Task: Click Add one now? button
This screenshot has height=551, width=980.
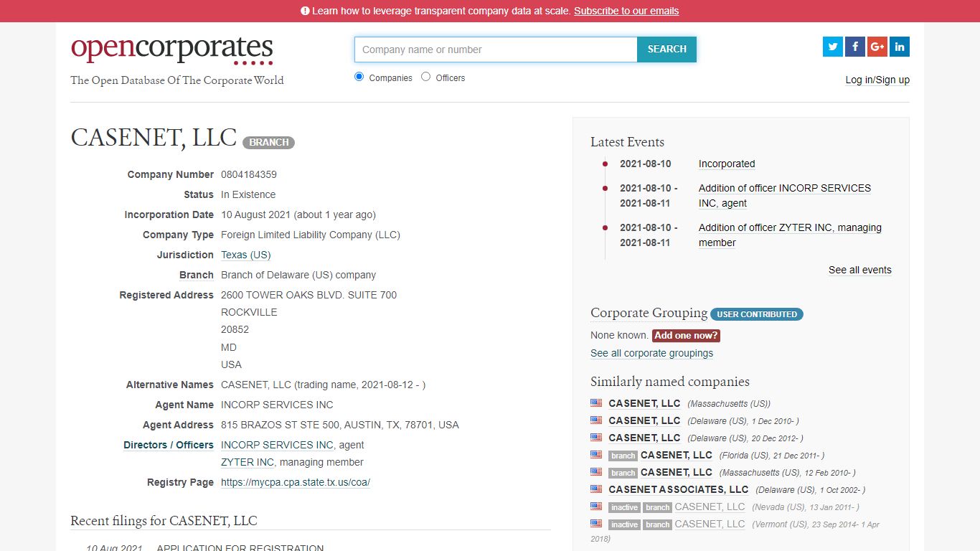Action: pyautogui.click(x=686, y=335)
